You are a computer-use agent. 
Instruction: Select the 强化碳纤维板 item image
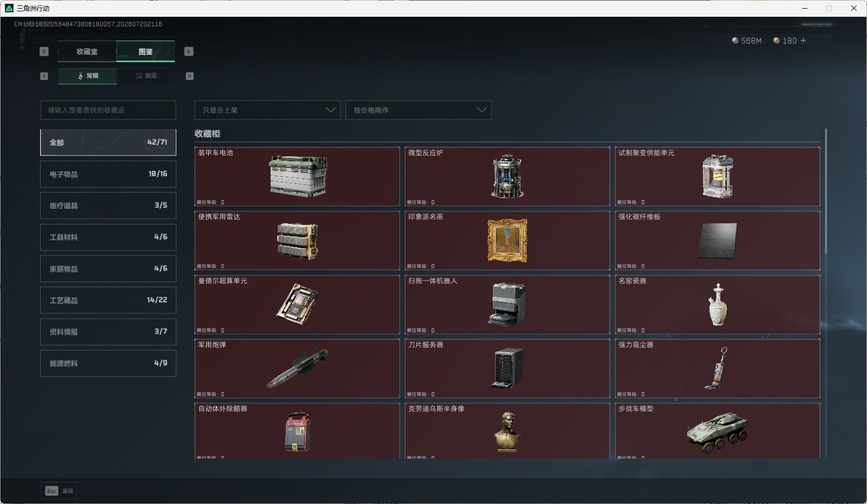[x=717, y=241]
